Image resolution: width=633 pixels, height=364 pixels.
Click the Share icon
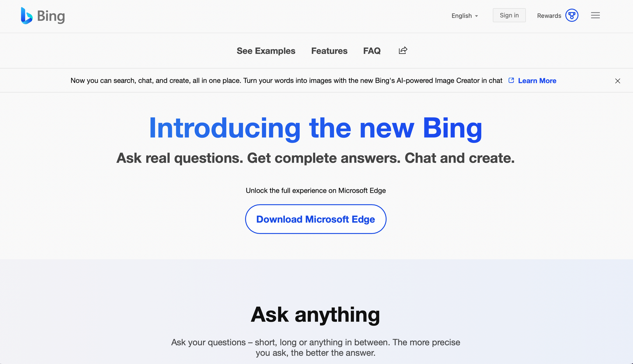[403, 51]
